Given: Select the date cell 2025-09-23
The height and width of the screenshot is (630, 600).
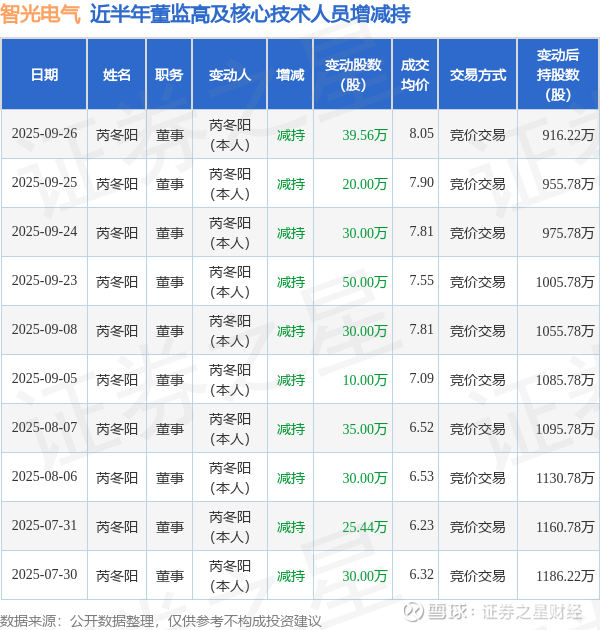Looking at the screenshot, I should [44, 281].
